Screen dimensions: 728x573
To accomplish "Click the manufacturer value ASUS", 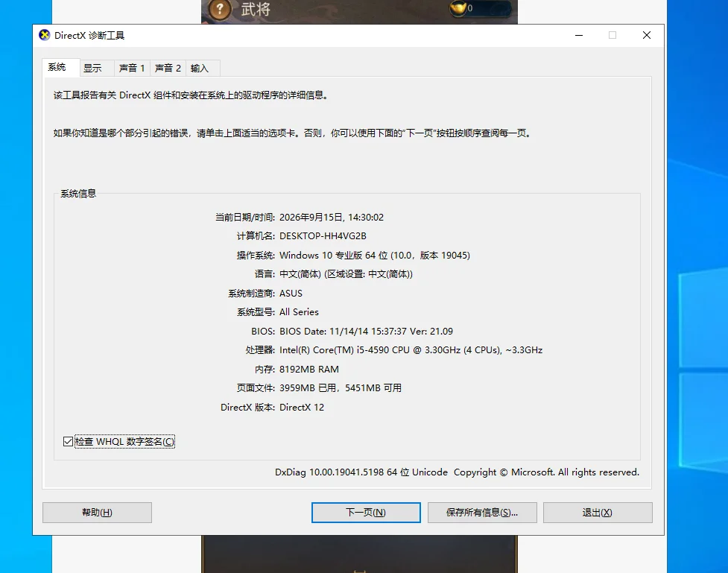I will (291, 294).
